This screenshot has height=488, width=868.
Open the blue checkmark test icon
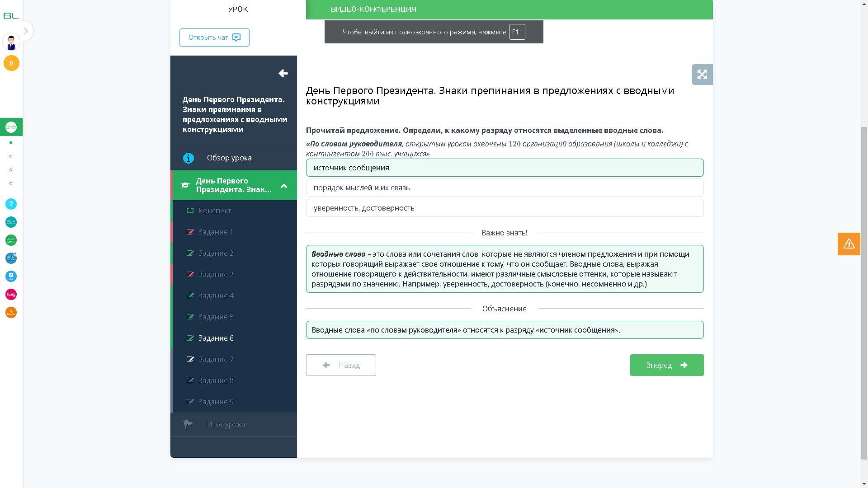tap(11, 277)
